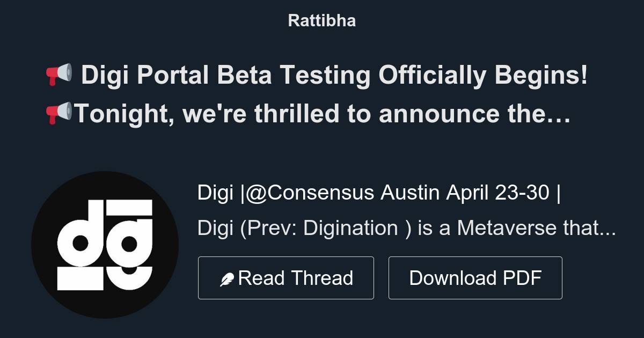The height and width of the screenshot is (338, 644).
Task: Click the author name 'Digi |@Consensus Austin'
Action: tap(322, 193)
